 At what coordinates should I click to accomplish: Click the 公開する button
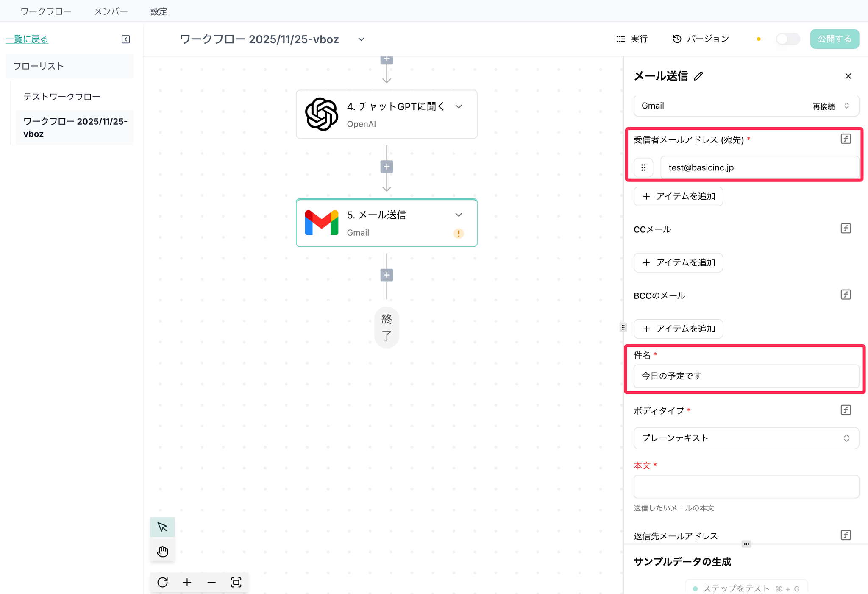coord(834,39)
